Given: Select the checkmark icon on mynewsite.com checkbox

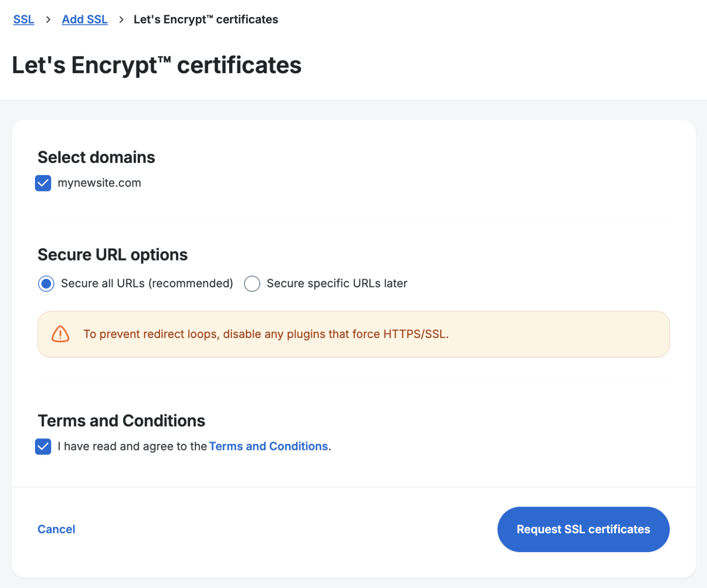Looking at the screenshot, I should tap(43, 183).
